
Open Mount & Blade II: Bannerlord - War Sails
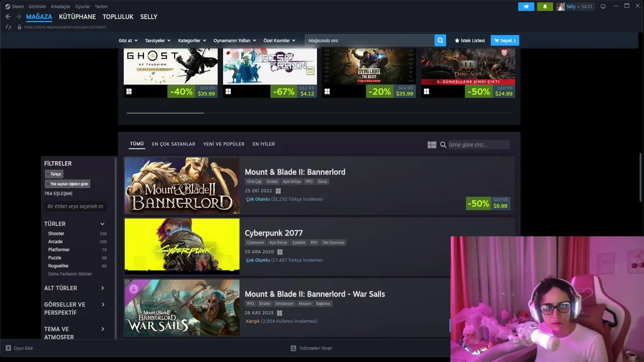click(x=315, y=294)
